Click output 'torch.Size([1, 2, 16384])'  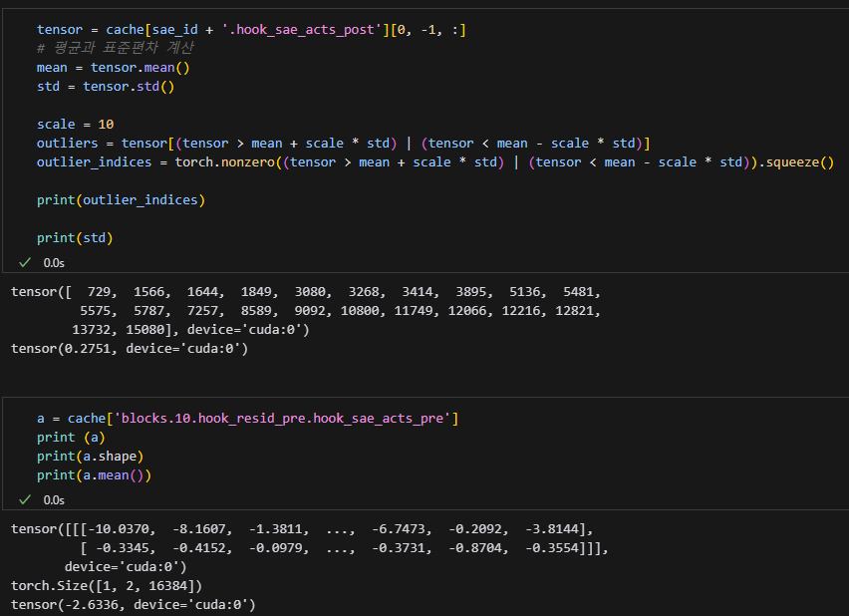(107, 586)
